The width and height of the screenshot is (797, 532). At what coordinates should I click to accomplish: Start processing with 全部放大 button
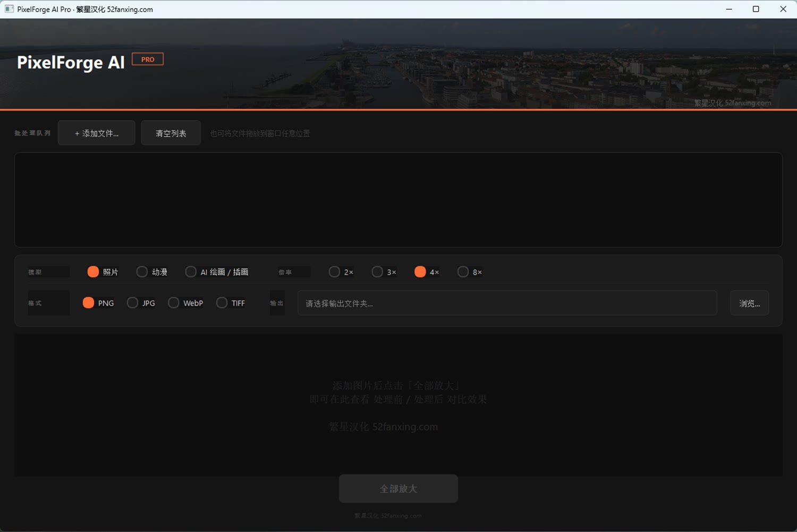click(x=398, y=488)
